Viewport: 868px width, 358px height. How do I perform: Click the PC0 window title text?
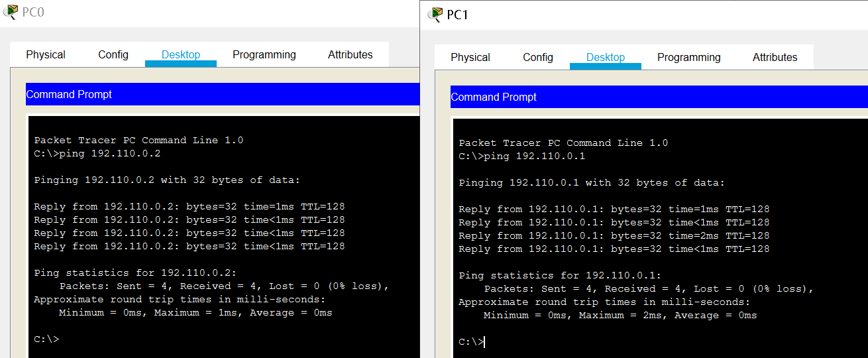coord(33,12)
